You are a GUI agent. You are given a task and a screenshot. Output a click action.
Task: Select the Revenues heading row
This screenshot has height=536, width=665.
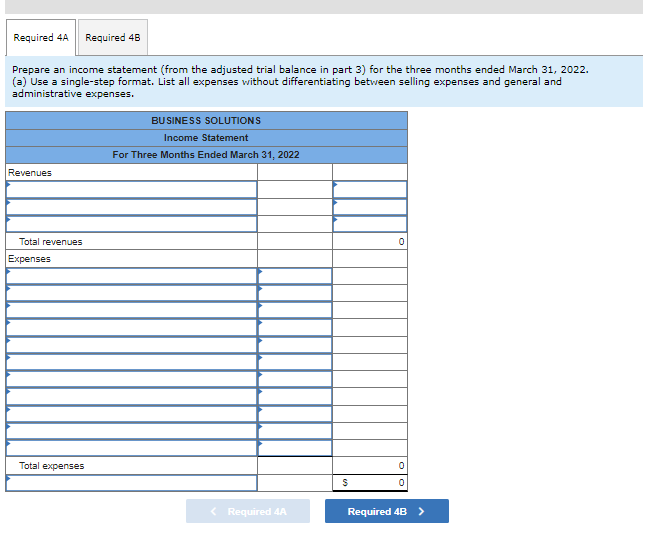131,173
